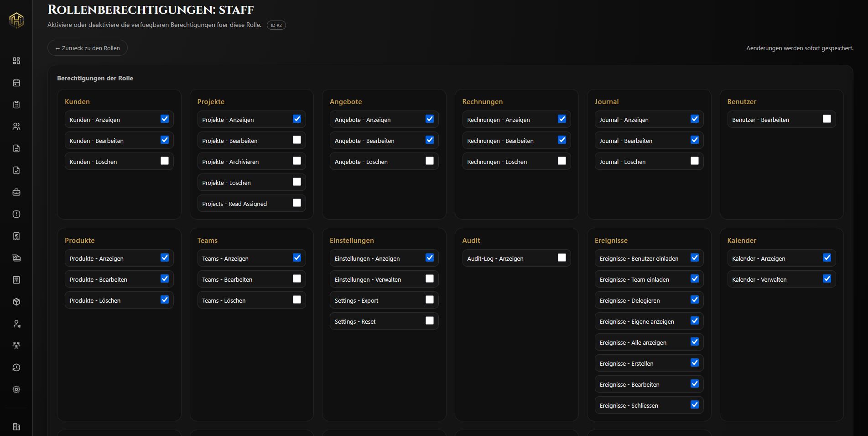The image size is (868, 436).
Task: Enable Projekte - Archivieren permission
Action: point(297,161)
